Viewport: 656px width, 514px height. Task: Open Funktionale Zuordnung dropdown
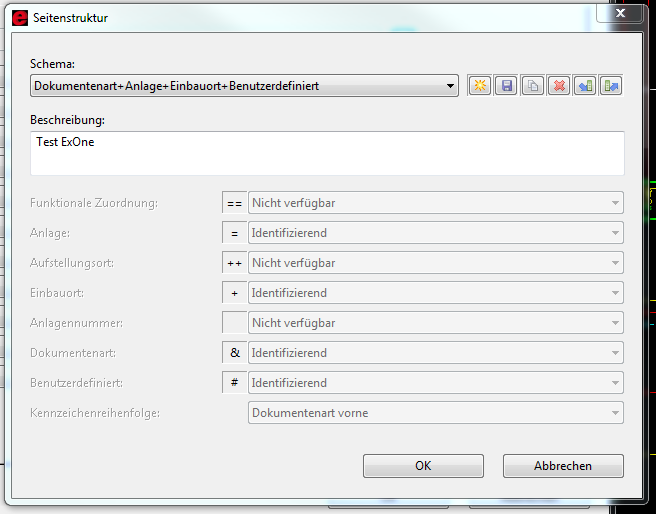click(x=436, y=203)
